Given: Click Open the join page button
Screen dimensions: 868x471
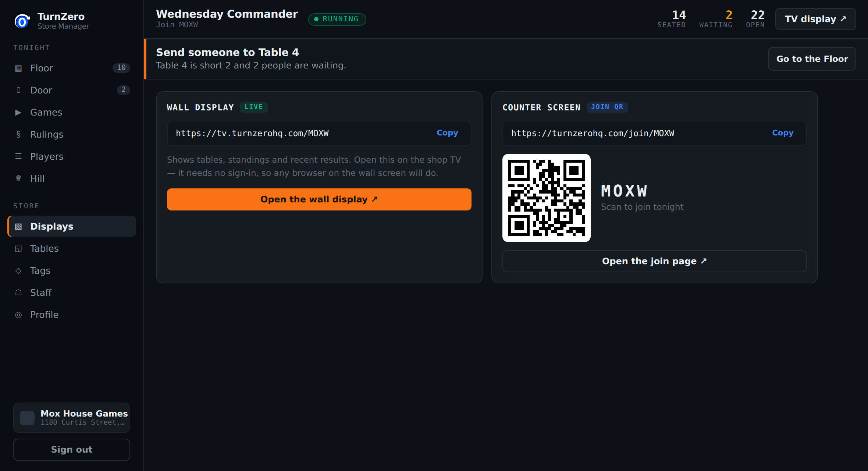Looking at the screenshot, I should click(x=654, y=261).
